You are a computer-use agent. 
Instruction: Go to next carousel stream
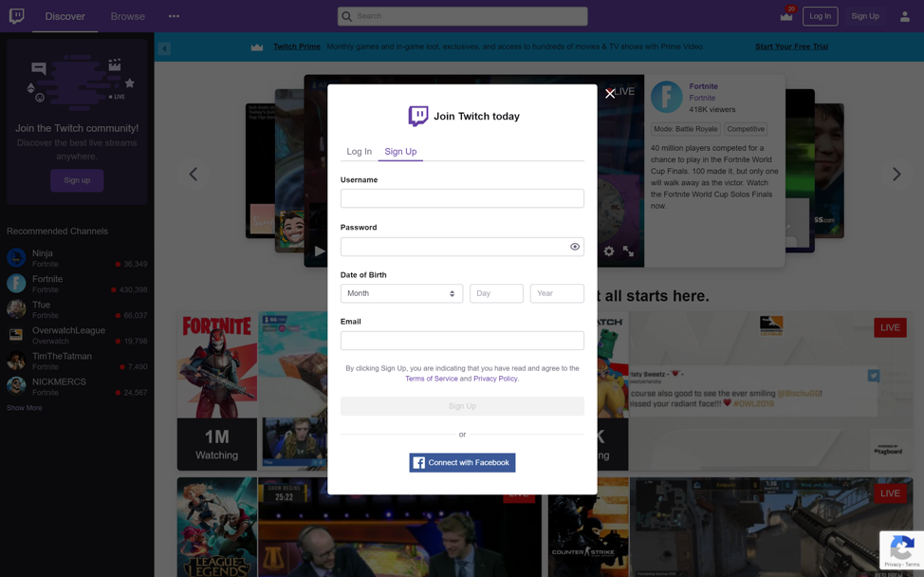pos(896,174)
